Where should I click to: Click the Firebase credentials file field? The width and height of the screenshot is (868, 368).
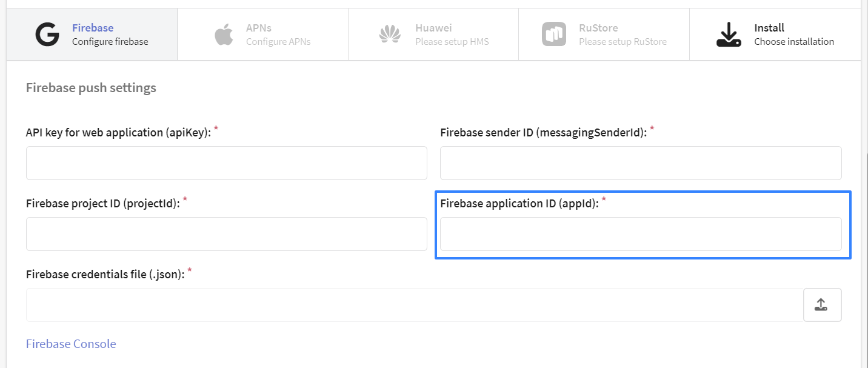point(415,305)
